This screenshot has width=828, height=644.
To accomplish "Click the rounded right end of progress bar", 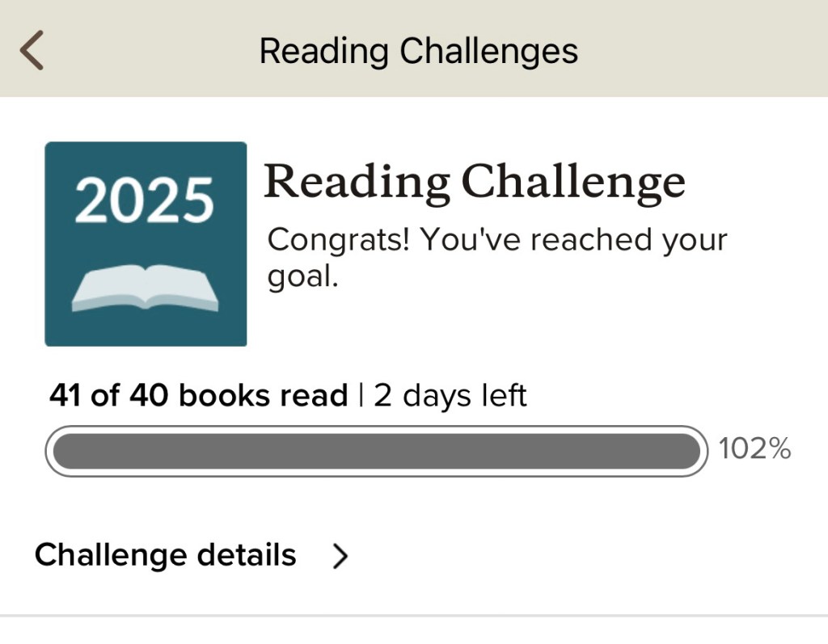I will [x=697, y=451].
